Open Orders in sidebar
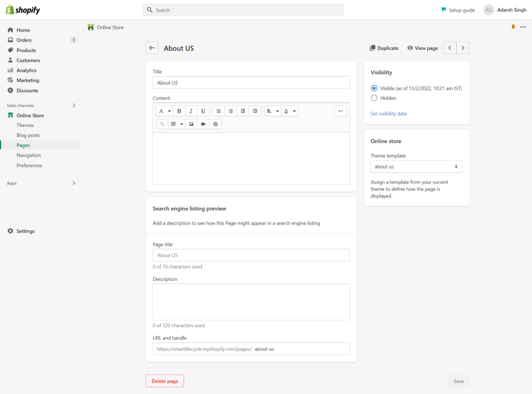Screen dimensions: 532x394 tap(24, 40)
